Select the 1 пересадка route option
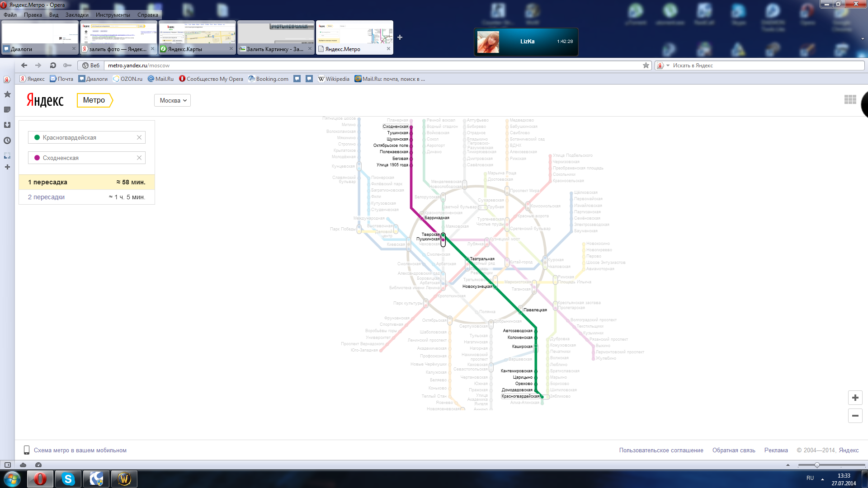 [87, 182]
